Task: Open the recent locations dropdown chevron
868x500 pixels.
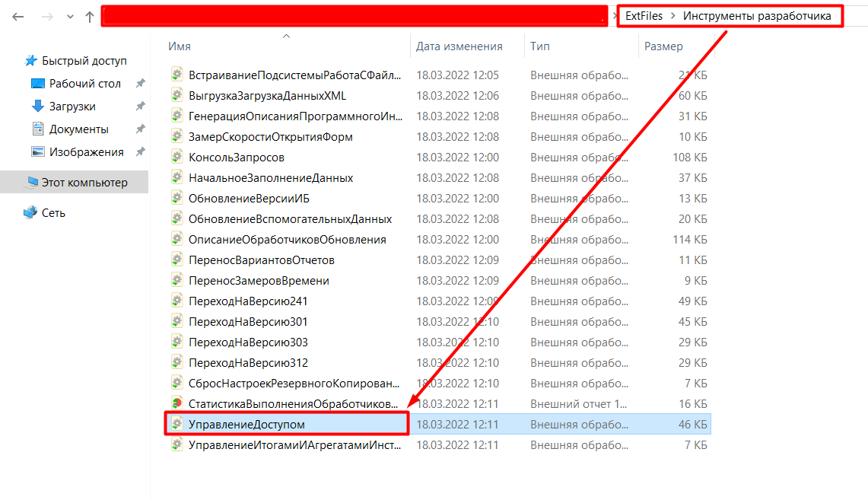Action: click(70, 17)
